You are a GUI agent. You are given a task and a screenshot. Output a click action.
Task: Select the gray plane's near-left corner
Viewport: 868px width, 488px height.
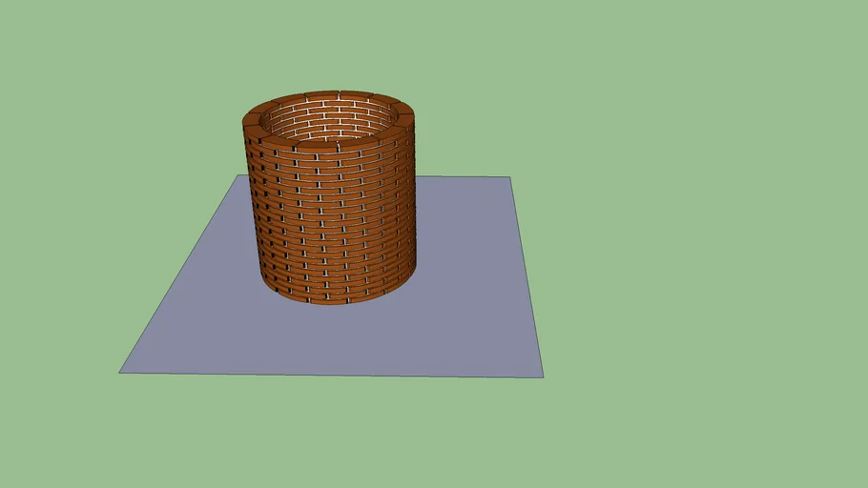pos(122,371)
